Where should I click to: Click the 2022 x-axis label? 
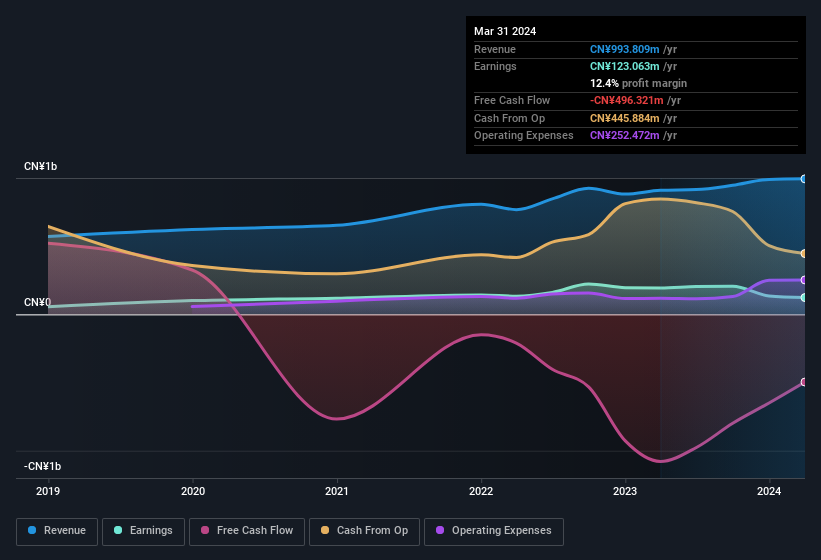481,491
